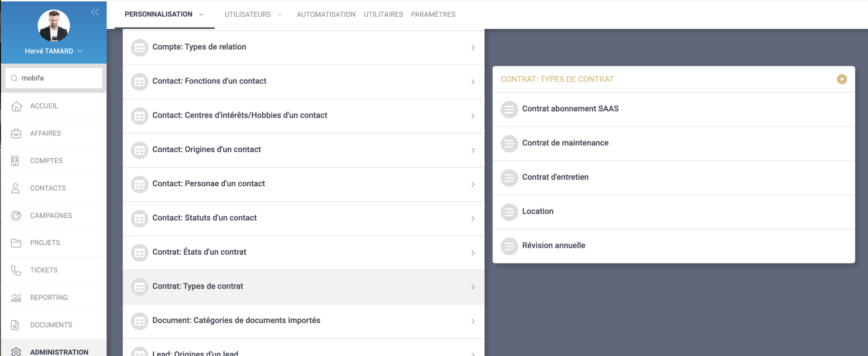Viewport: 868px width, 356px height.
Task: Click the Documents file icon in the sidebar
Action: pyautogui.click(x=15, y=325)
